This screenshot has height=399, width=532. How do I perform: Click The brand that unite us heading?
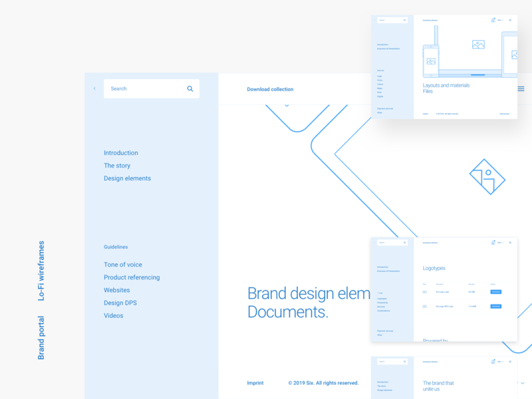[438, 386]
